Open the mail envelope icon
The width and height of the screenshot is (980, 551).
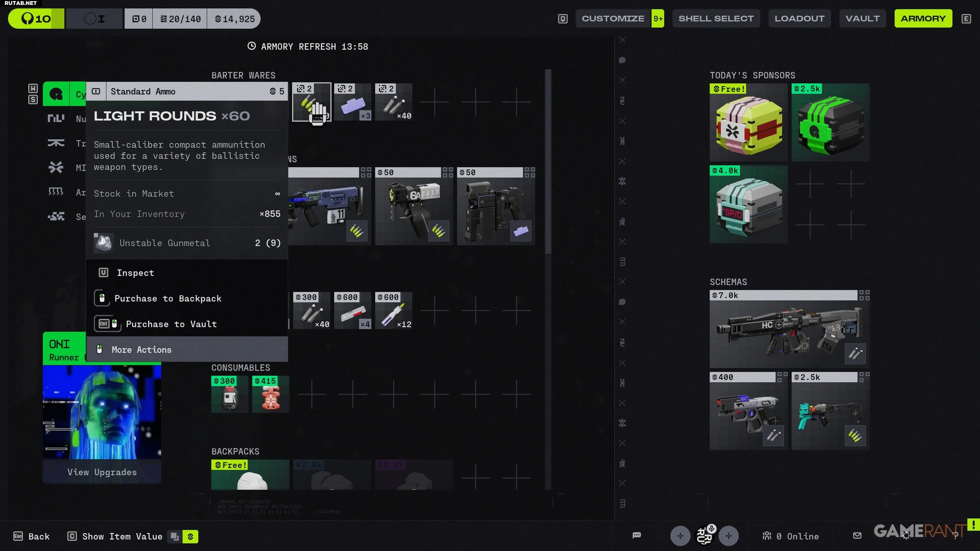857,536
